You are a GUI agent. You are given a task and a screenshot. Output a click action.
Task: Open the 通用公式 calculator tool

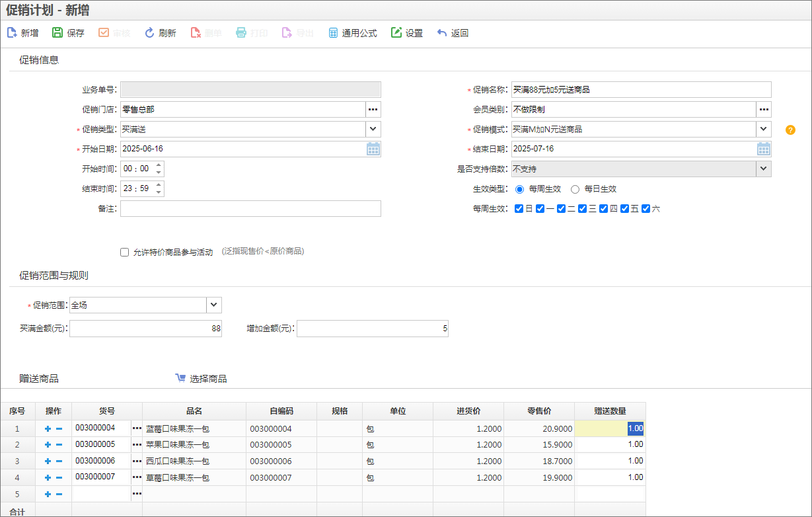coord(353,33)
